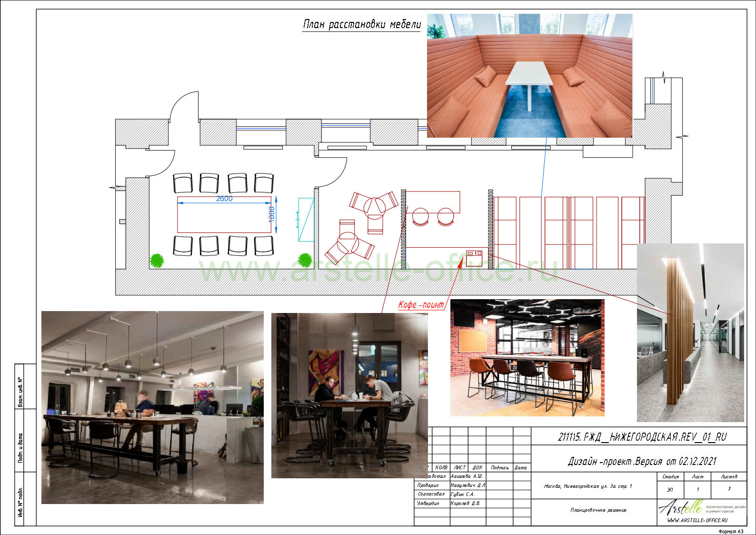This screenshot has width=756, height=535.
Task: Click 'Дизайн-проект. Версия от 02.12.2021' text
Action: click(642, 461)
